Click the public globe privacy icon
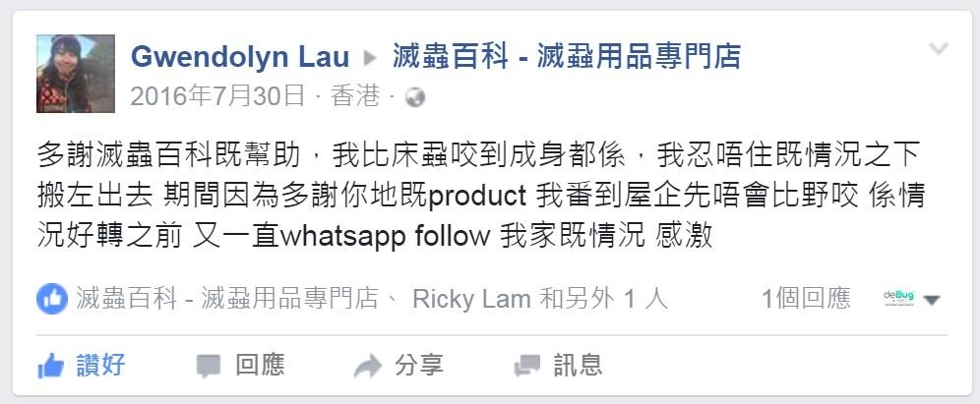The image size is (980, 404). point(414,97)
